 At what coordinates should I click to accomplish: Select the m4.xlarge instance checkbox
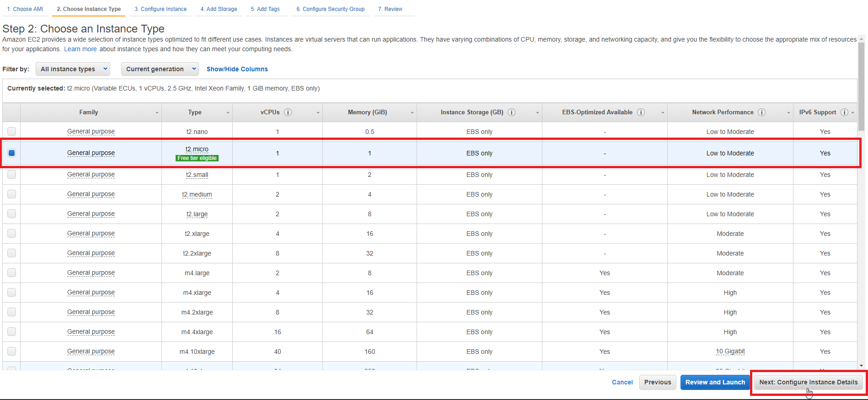point(12,292)
